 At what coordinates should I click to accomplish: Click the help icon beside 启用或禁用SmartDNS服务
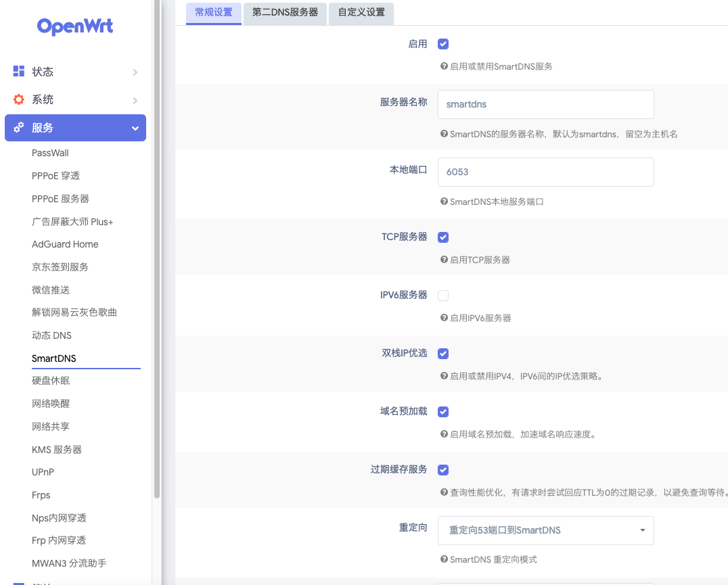pos(444,66)
